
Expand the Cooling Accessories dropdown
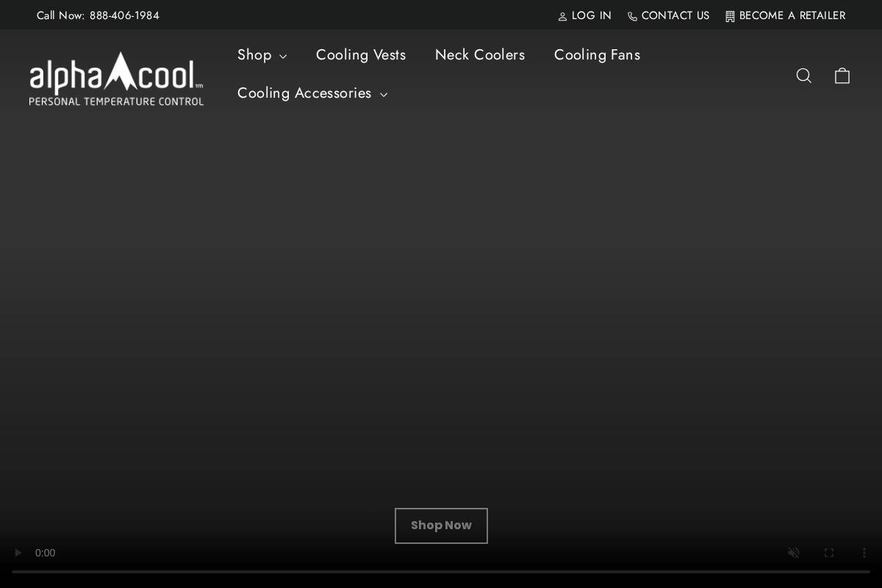tap(312, 93)
